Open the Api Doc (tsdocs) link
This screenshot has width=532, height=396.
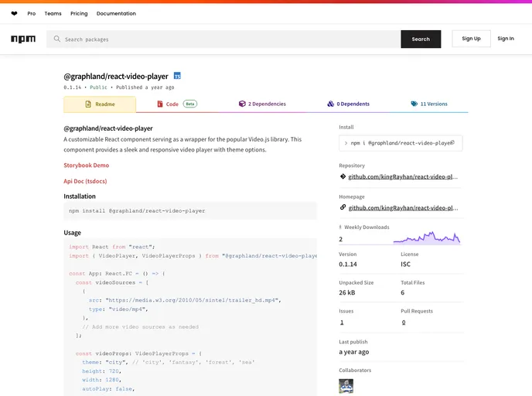pos(85,181)
